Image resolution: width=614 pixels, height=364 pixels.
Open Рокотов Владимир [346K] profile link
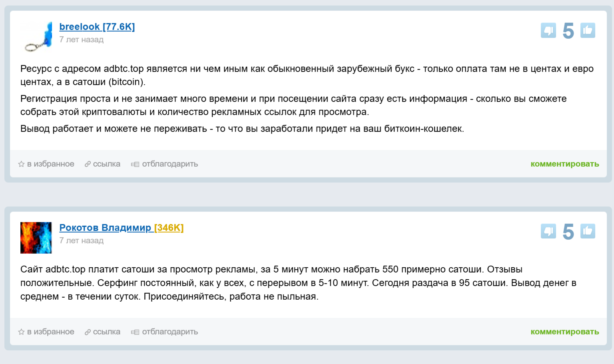click(121, 228)
